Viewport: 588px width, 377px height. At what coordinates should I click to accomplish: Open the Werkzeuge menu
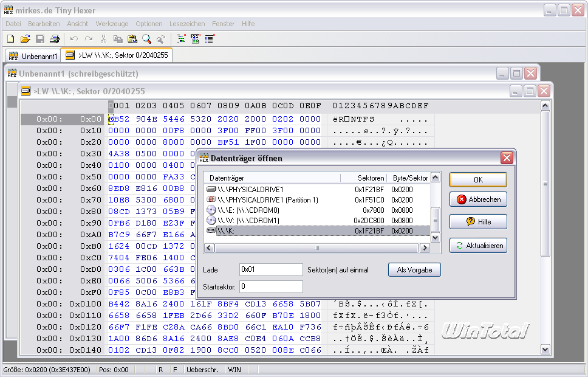[112, 24]
